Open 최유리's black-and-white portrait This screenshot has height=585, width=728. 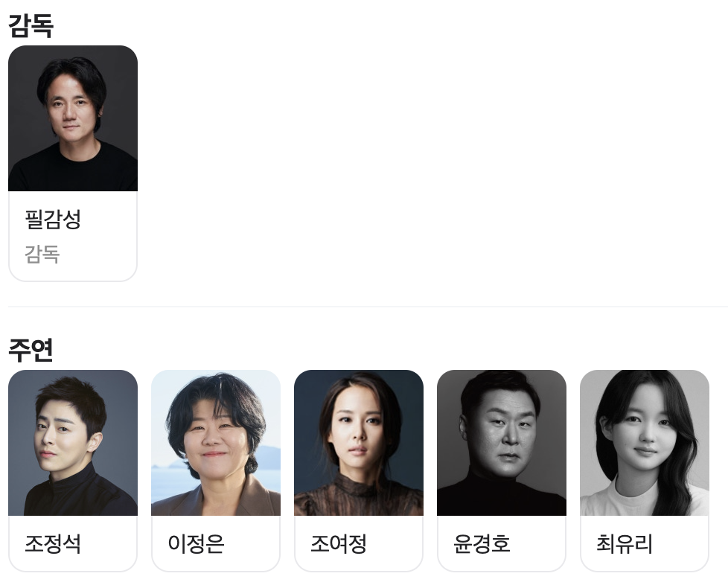pos(645,443)
